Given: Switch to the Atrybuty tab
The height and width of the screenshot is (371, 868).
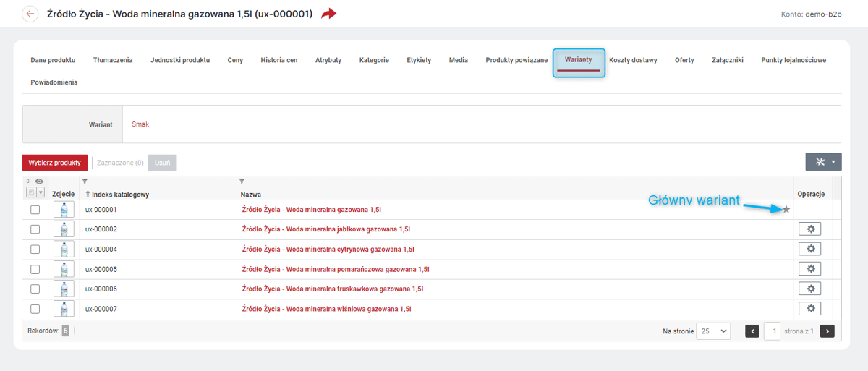Looking at the screenshot, I should point(328,60).
